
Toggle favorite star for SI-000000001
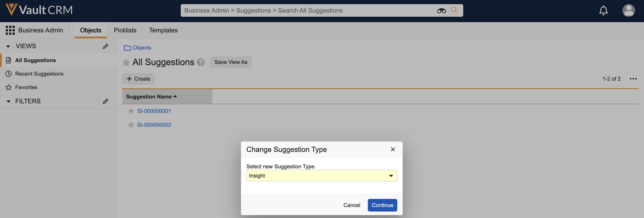pyautogui.click(x=131, y=111)
